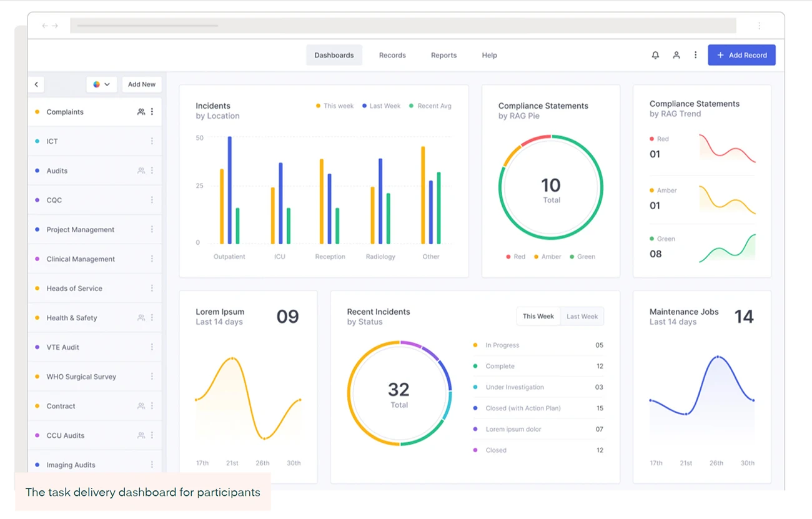
Task: Open the color picker dropdown in sidebar
Action: tap(101, 84)
